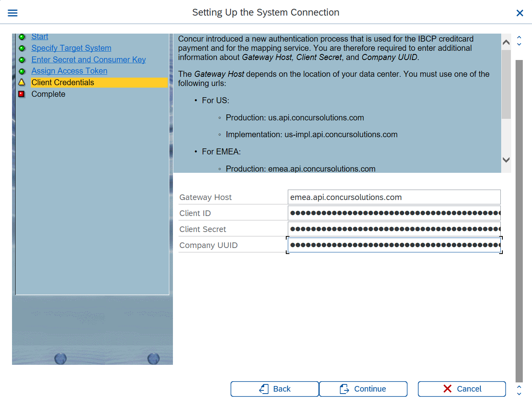The width and height of the screenshot is (532, 400).
Task: Go to Specify Target System step
Action: [71, 48]
